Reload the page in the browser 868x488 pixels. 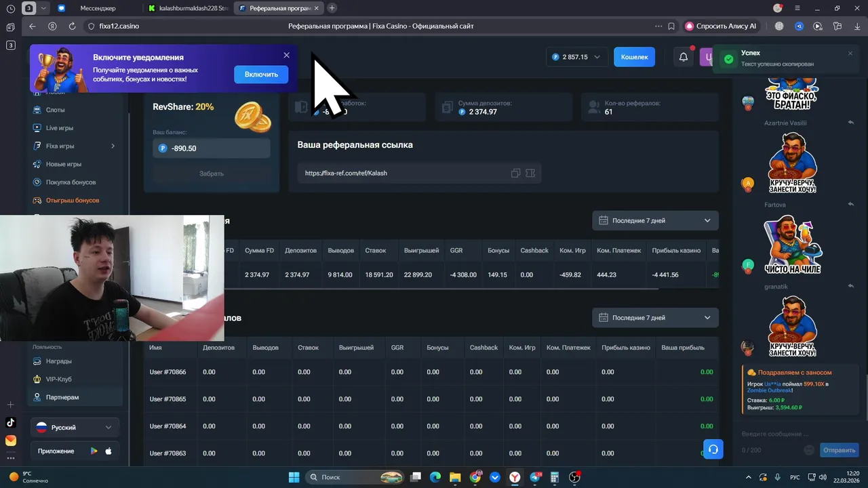tap(72, 26)
